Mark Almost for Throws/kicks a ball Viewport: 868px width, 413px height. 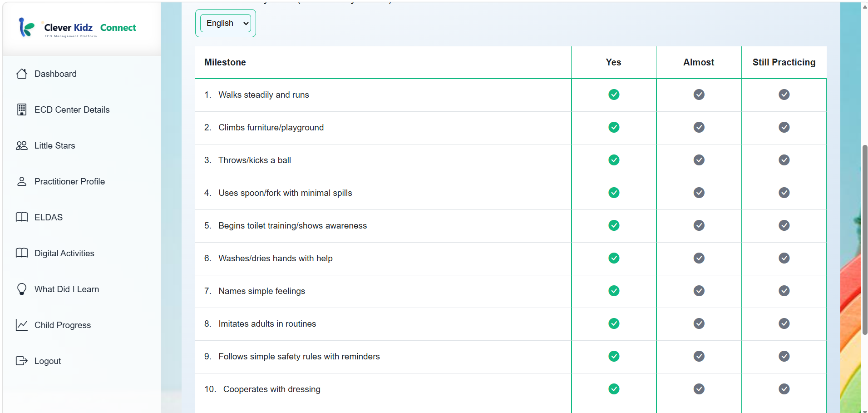point(699,160)
